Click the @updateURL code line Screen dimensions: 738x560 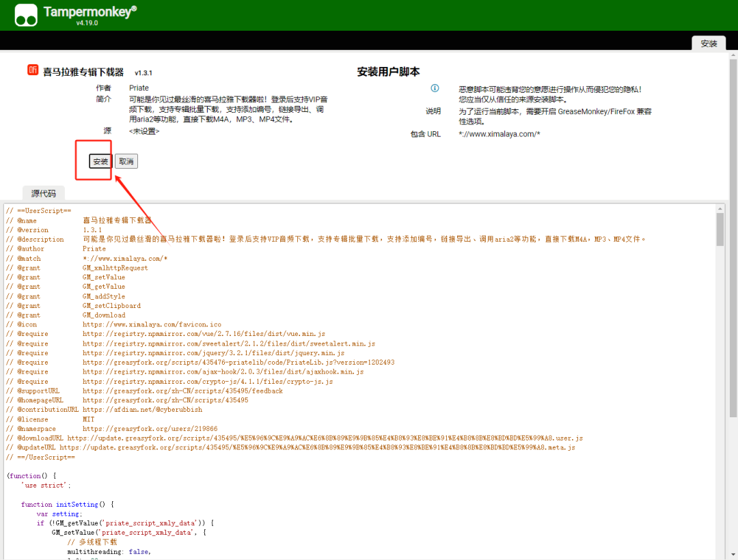pyautogui.click(x=290, y=447)
